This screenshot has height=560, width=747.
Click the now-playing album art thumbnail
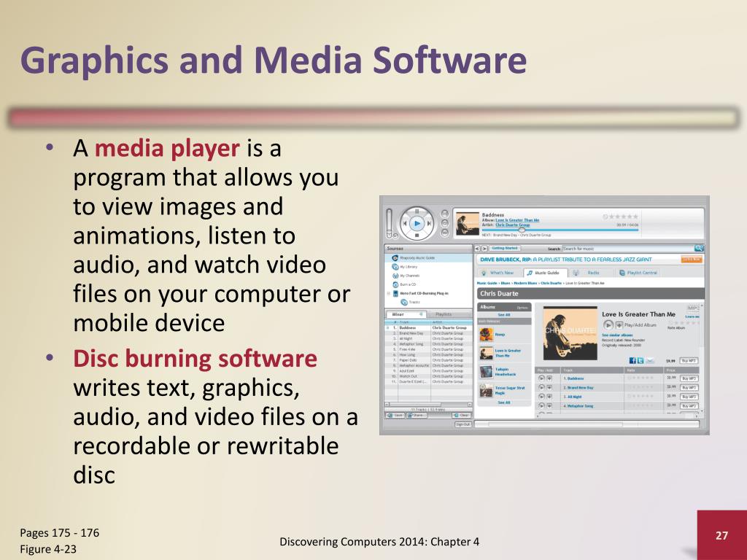468,224
